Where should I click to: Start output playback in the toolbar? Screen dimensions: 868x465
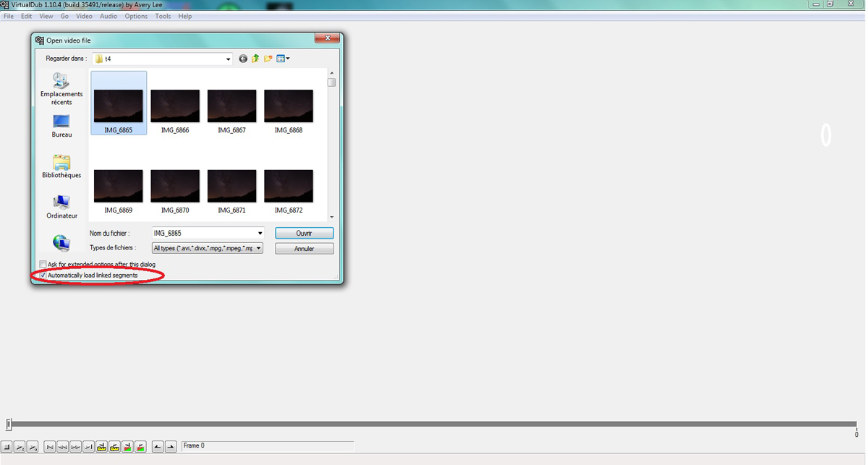[33, 447]
